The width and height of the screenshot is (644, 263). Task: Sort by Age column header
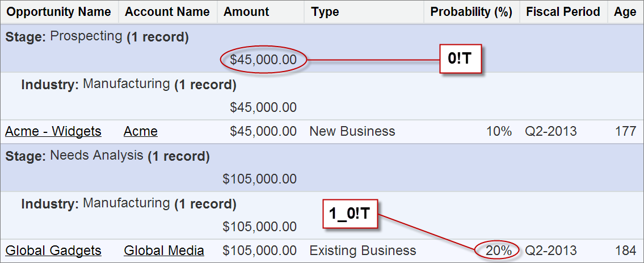625,12
